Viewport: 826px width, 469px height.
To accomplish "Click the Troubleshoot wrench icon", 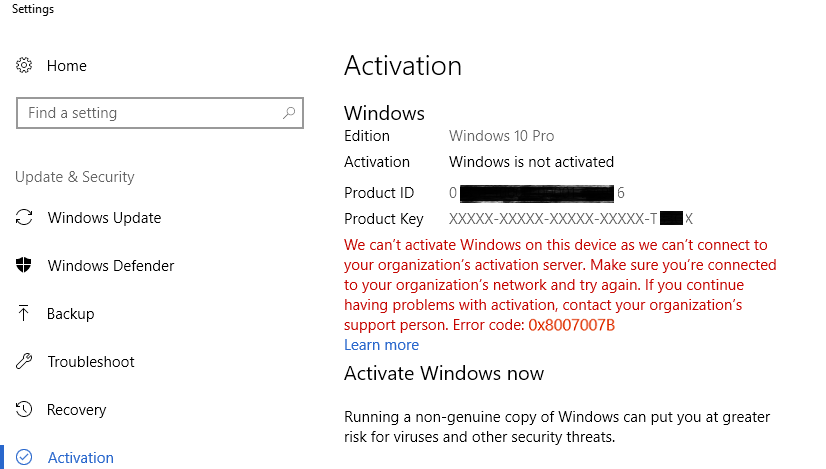I will (x=24, y=362).
